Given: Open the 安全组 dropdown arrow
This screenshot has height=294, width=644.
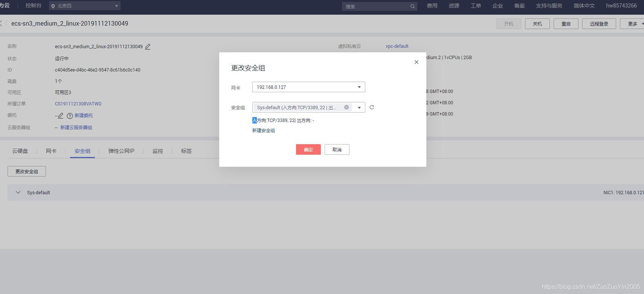Looking at the screenshot, I should pyautogui.click(x=359, y=108).
